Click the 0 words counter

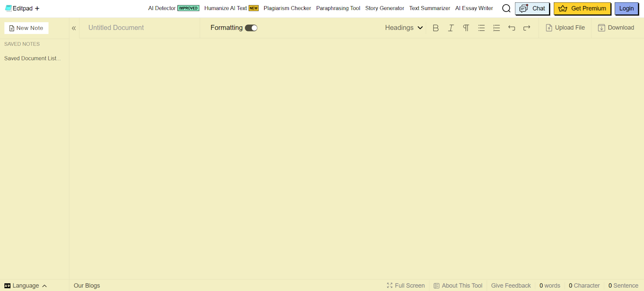tap(550, 286)
